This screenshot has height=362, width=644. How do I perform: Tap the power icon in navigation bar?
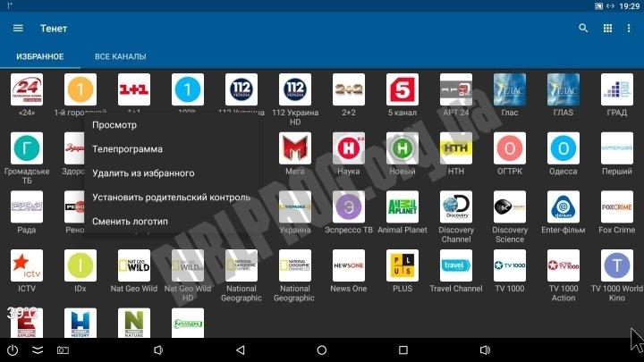(x=13, y=349)
